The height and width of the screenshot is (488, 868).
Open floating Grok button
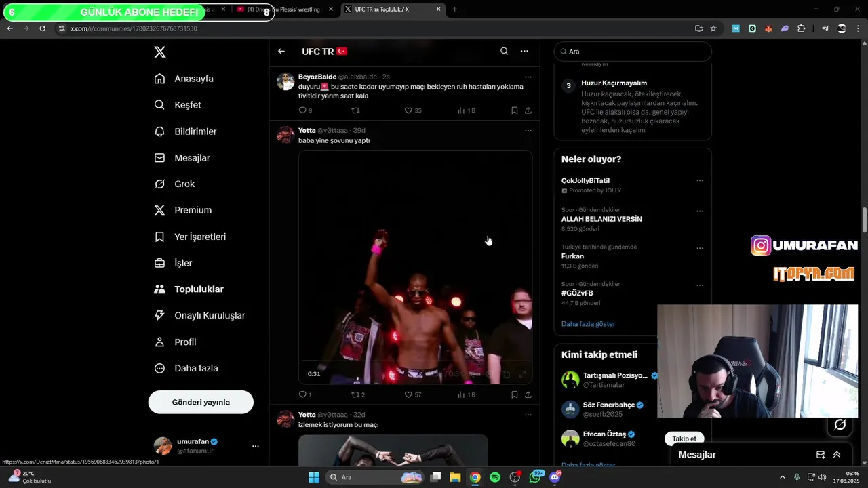[x=840, y=424]
